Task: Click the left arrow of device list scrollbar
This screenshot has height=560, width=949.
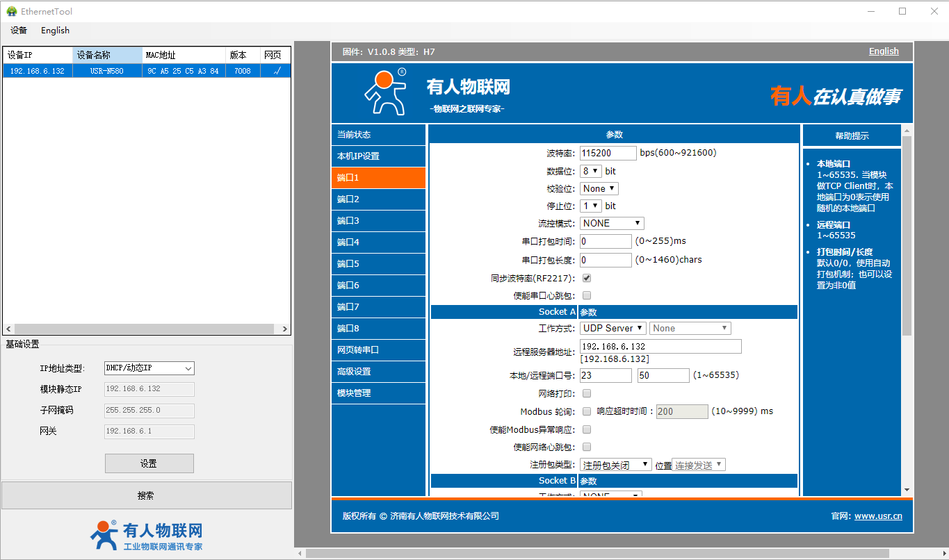Action: click(8, 329)
